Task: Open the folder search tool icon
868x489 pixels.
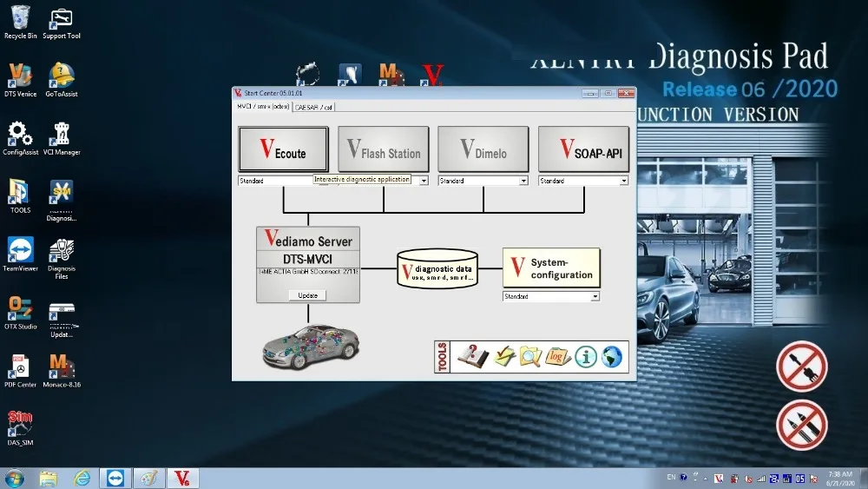Action: pyautogui.click(x=529, y=357)
